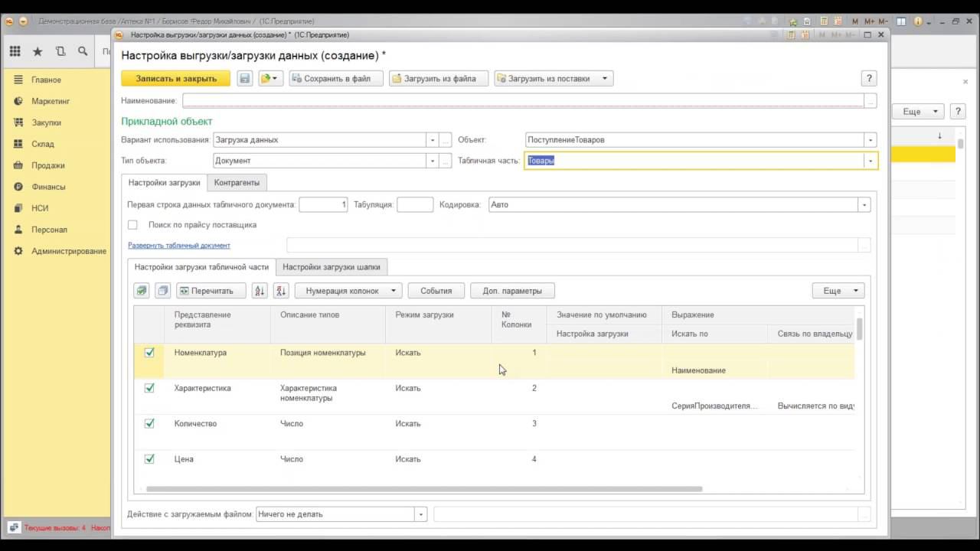Switch to Контрагенты tab

click(x=237, y=182)
